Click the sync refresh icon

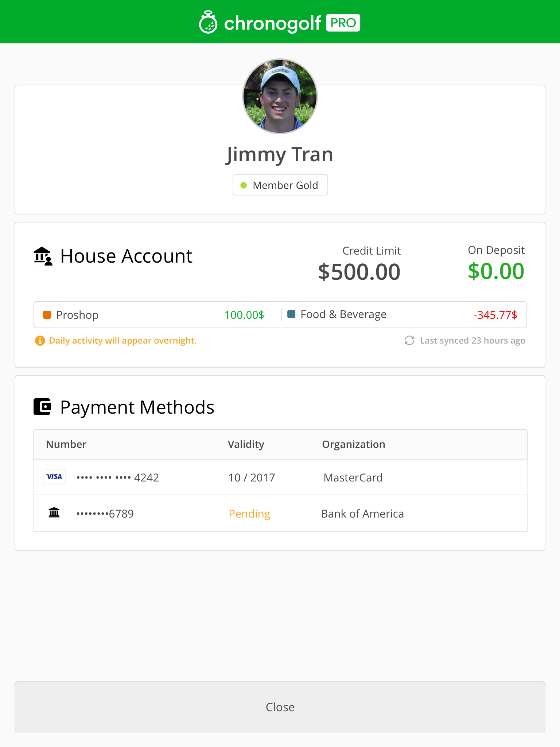coord(409,340)
